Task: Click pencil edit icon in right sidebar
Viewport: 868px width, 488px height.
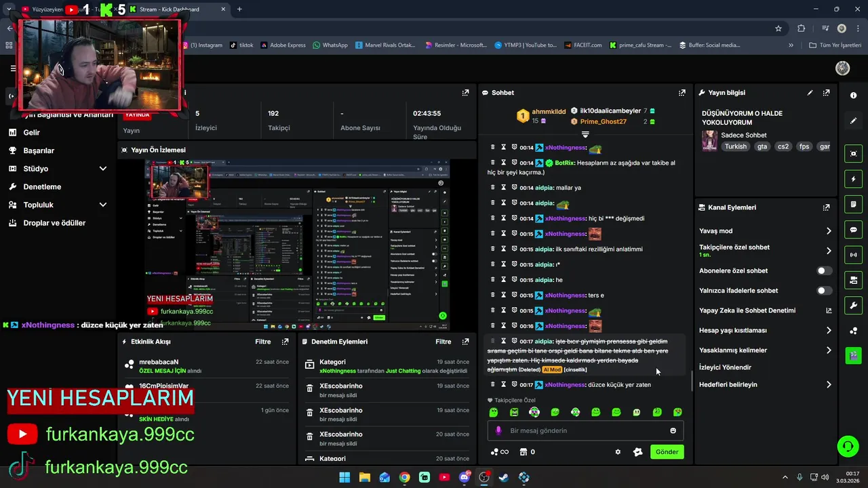Action: pos(853,121)
